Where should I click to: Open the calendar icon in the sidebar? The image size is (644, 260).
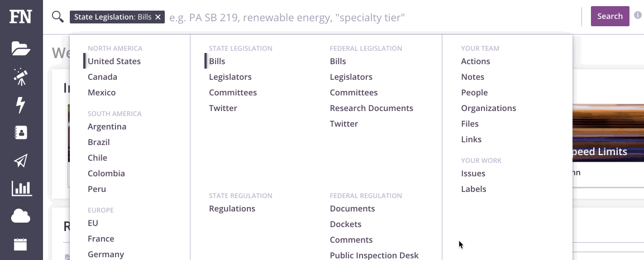tap(21, 244)
